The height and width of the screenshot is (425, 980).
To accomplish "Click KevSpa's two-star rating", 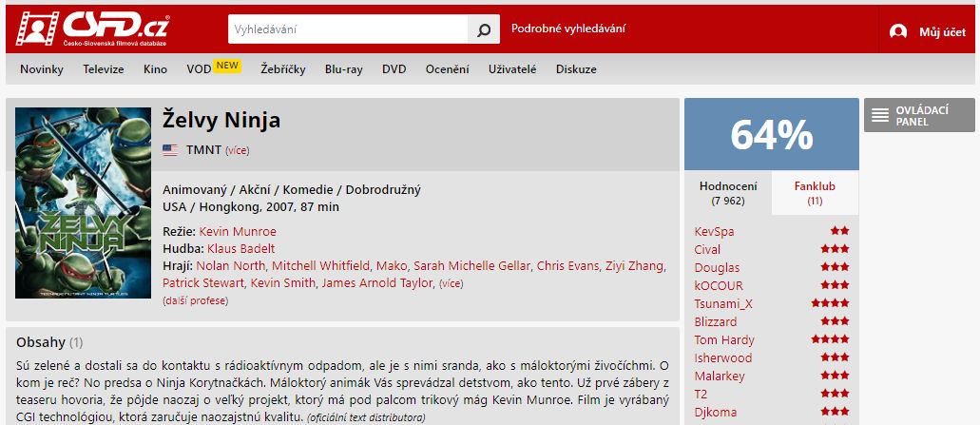I will 840,231.
